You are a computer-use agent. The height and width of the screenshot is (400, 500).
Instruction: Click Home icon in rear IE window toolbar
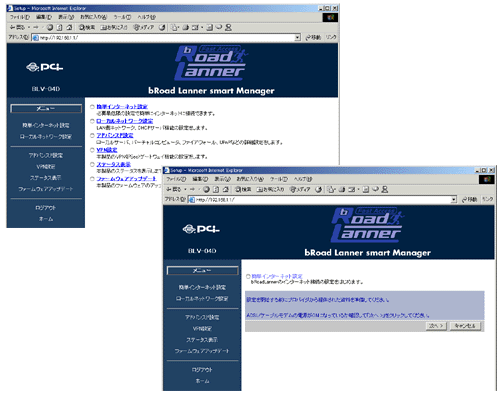click(x=69, y=27)
